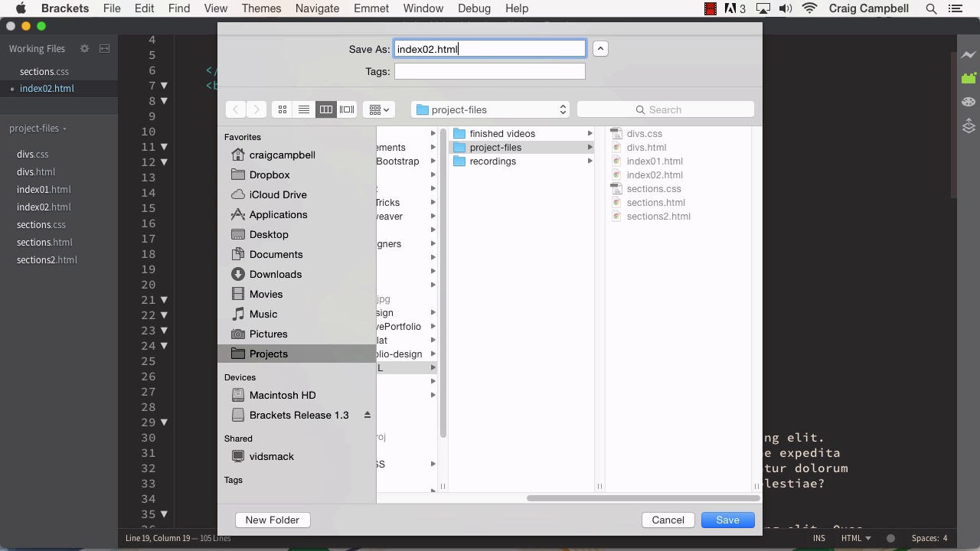Switch file browser to cover flow view
980x551 pixels.
347,109
